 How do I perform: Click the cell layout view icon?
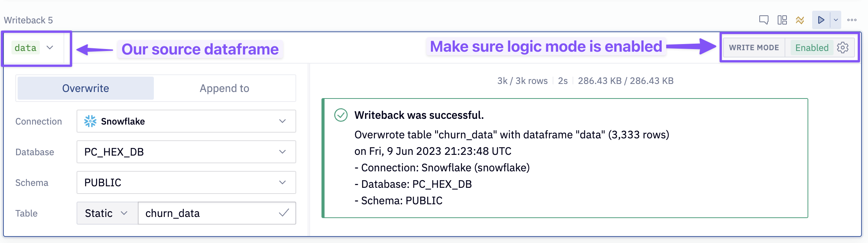(782, 20)
